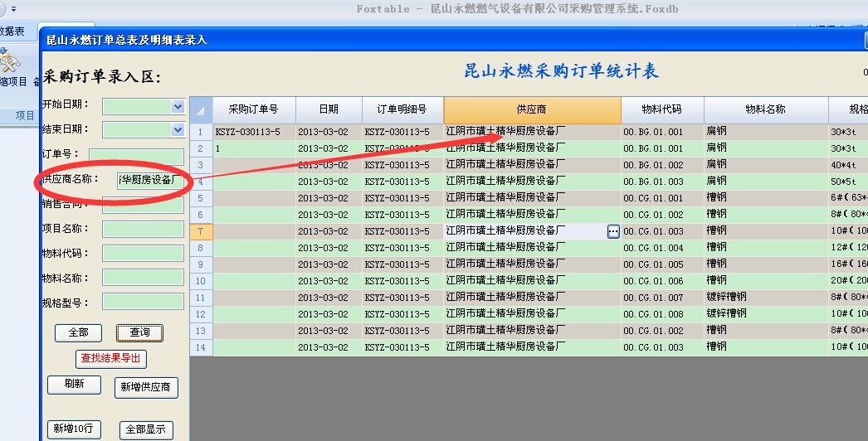This screenshot has width=868, height=441.
Task: Click the 全部显示 button
Action: (x=146, y=429)
